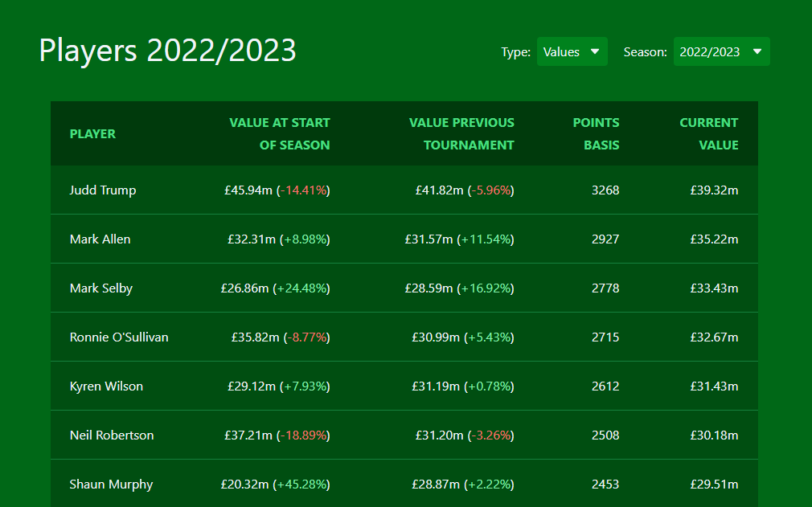Click points basis value 2612
Viewport: 812px width, 507px height.
(605, 386)
